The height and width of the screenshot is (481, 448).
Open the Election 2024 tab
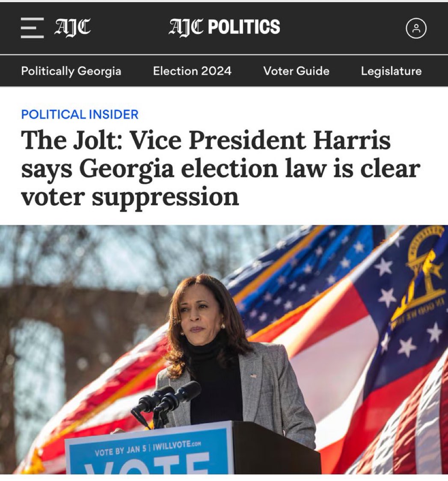coord(192,71)
